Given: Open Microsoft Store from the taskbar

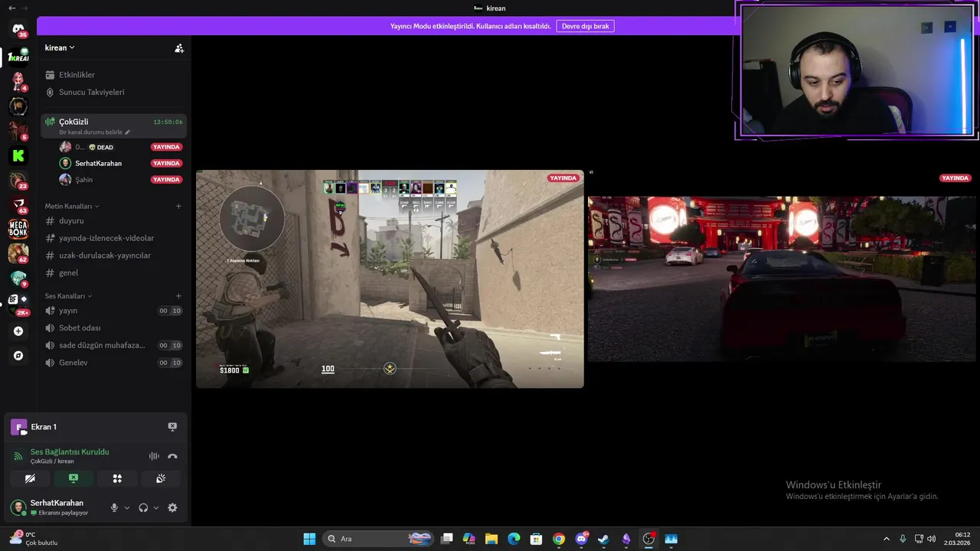Looking at the screenshot, I should (x=537, y=539).
